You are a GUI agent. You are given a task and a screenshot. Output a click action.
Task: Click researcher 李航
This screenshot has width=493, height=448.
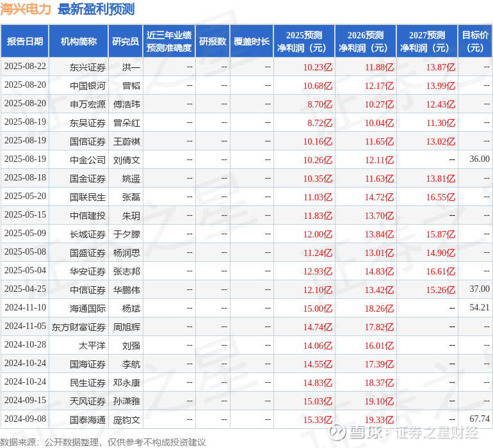tap(131, 364)
